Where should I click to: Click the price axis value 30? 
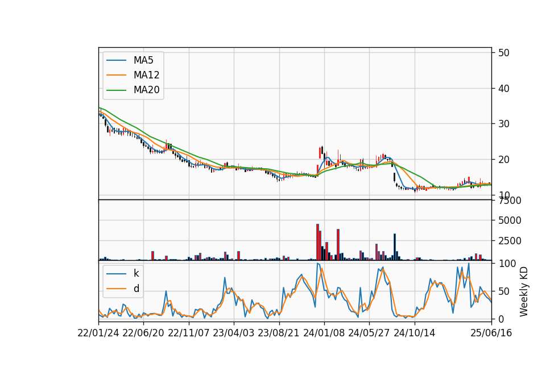click(x=504, y=124)
